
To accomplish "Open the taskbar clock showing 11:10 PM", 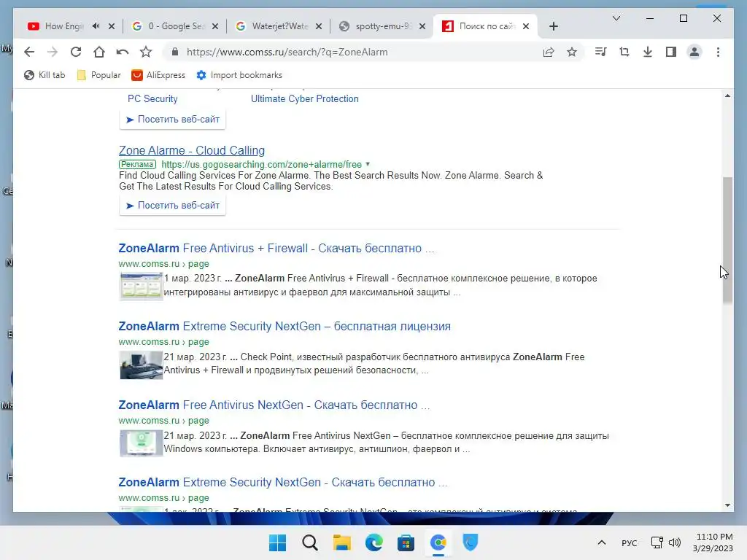I will click(x=713, y=542).
